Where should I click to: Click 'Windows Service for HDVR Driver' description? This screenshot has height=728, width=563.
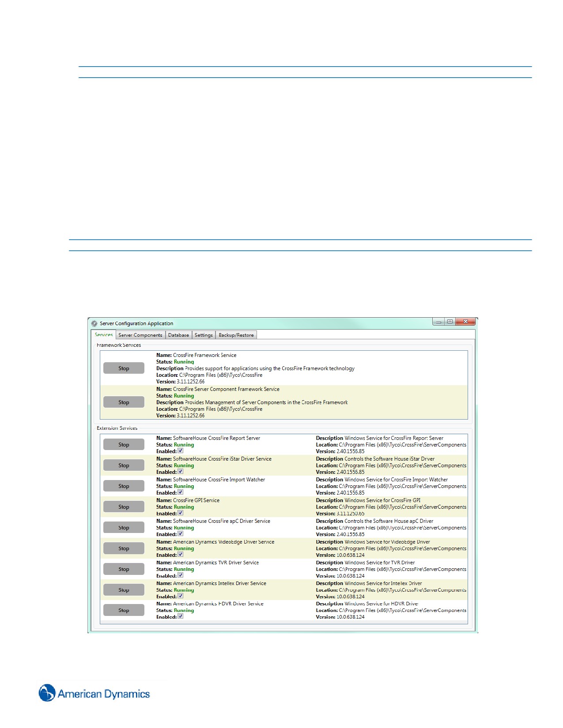click(381, 604)
